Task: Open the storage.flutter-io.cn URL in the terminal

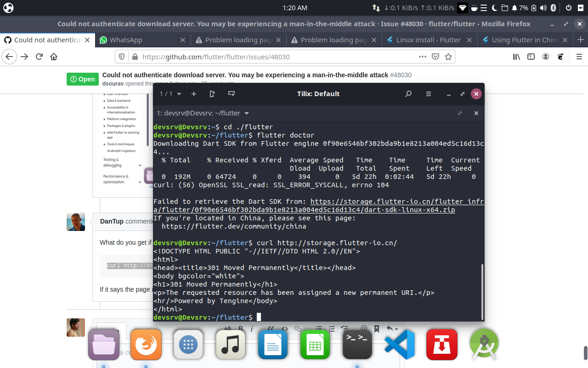Action: tap(319, 206)
